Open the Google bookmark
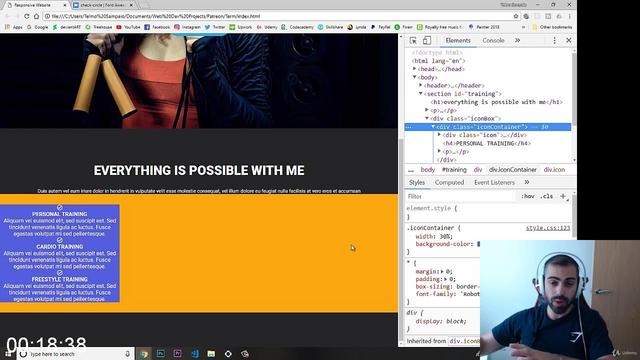The width and height of the screenshot is (640, 360). (x=38, y=27)
